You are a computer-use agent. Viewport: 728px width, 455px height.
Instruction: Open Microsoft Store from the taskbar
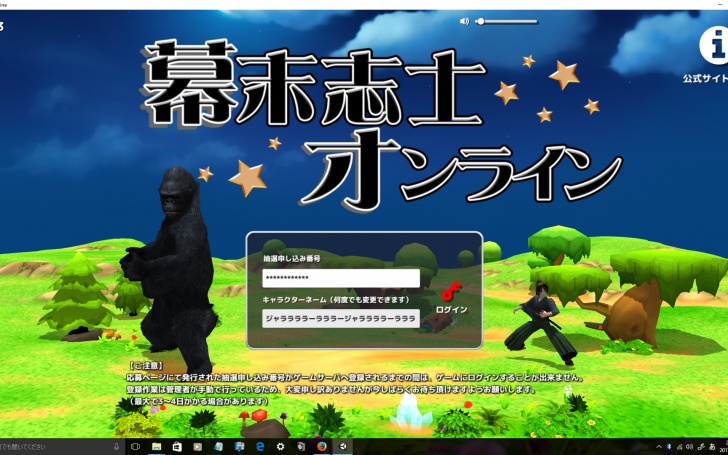pos(177,447)
